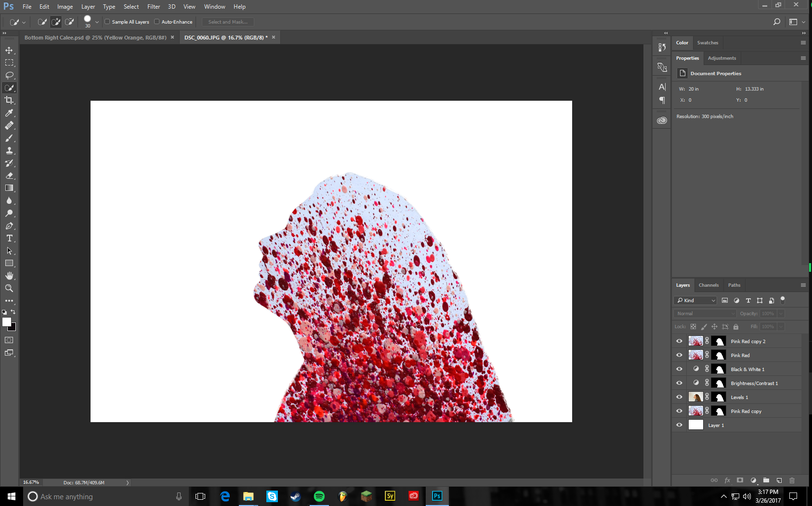Select the Horizontal Type tool
Image resolution: width=812 pixels, height=506 pixels.
pos(9,238)
